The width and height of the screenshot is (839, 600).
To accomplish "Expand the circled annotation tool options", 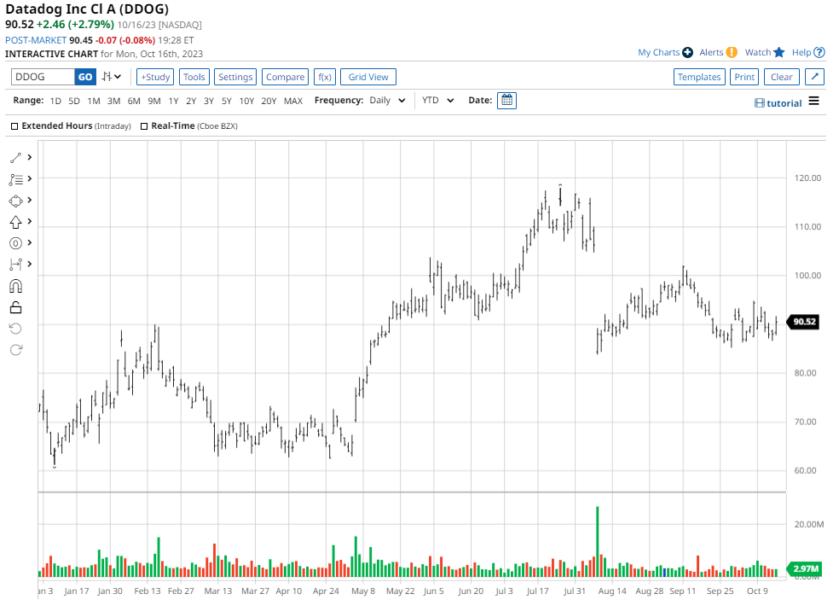I will pos(29,243).
